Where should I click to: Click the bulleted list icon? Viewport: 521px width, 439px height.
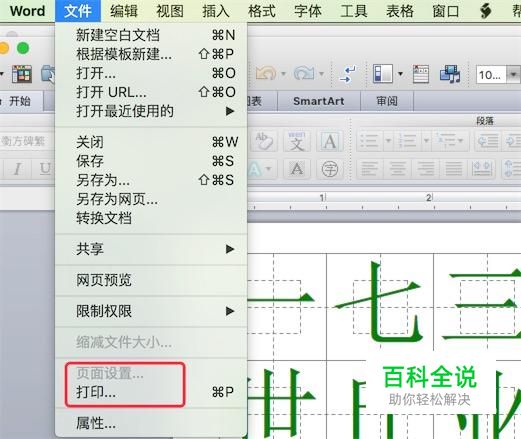pos(370,141)
